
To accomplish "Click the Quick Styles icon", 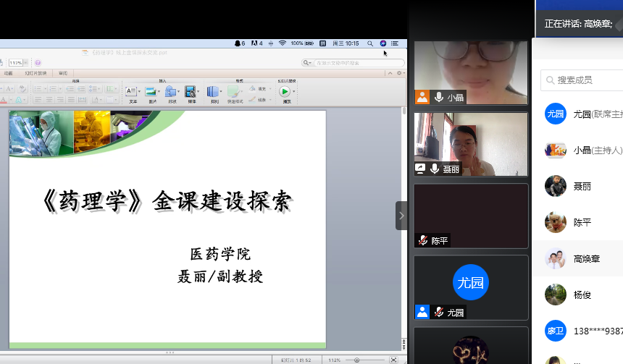I will pyautogui.click(x=234, y=91).
